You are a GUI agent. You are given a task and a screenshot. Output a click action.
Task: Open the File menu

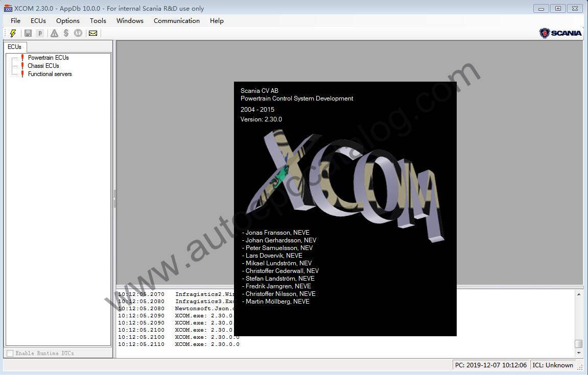pos(15,20)
